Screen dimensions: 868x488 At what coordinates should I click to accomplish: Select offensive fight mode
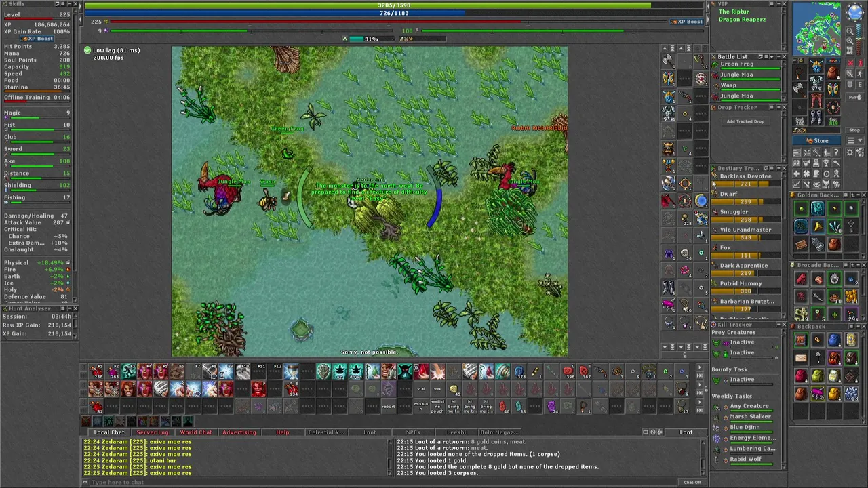click(850, 63)
